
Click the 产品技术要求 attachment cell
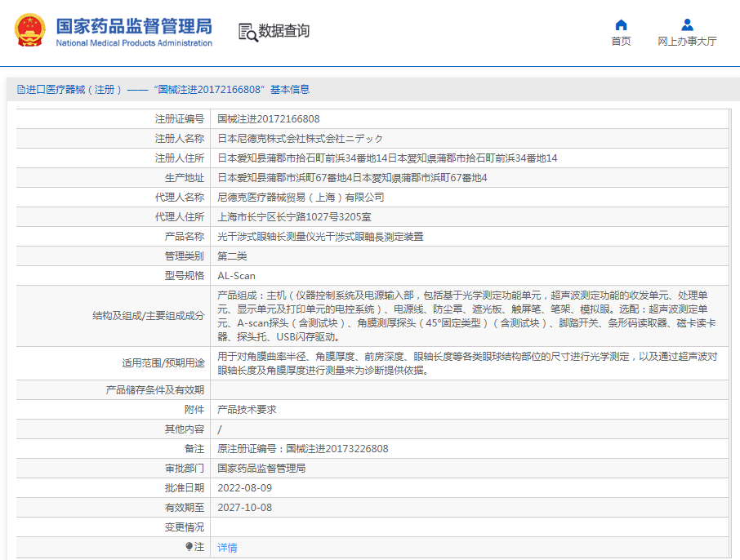[247, 410]
